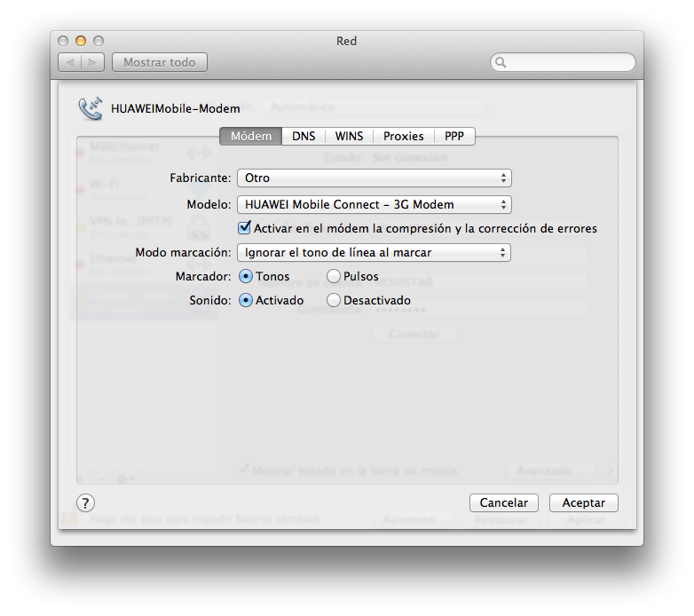Switch to the Módem tab
The height and width of the screenshot is (616, 694).
tap(251, 137)
